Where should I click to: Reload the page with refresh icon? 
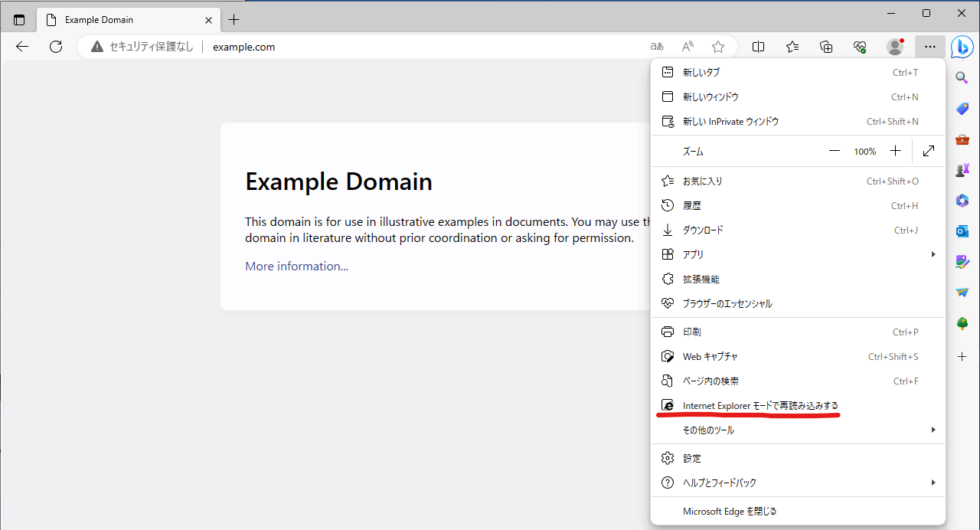(56, 47)
